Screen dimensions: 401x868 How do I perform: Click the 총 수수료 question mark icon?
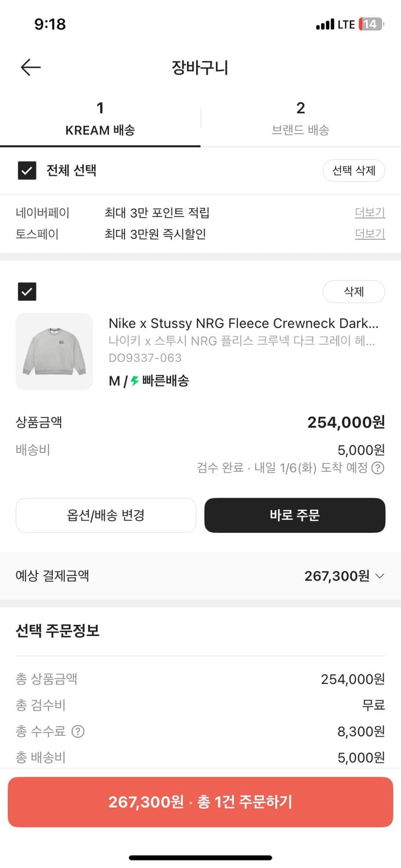[78, 731]
